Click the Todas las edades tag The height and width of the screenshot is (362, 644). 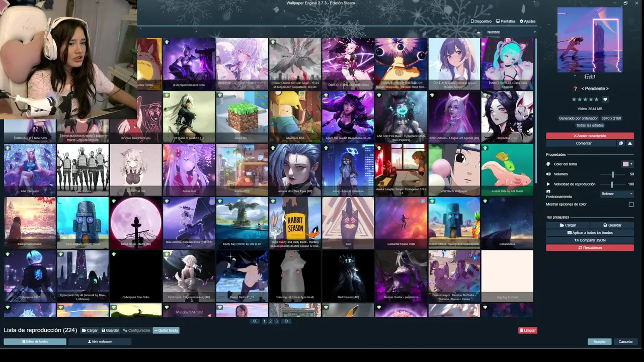click(590, 125)
